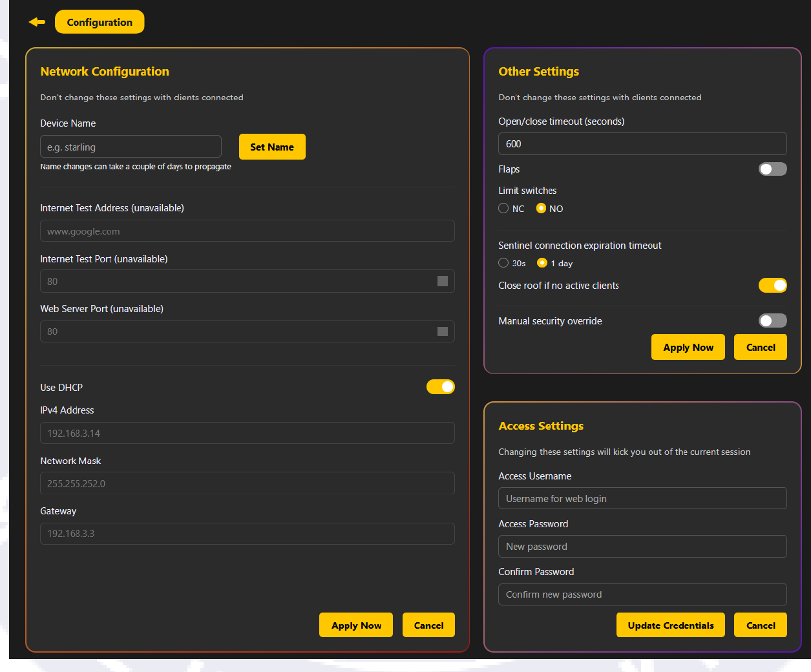
Task: Cancel the Network Configuration changes
Action: point(428,625)
